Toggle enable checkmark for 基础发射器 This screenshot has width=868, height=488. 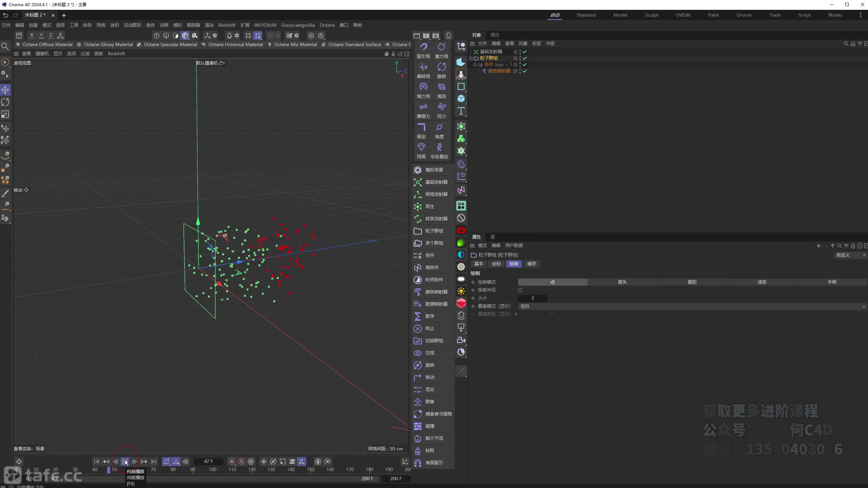click(x=525, y=52)
